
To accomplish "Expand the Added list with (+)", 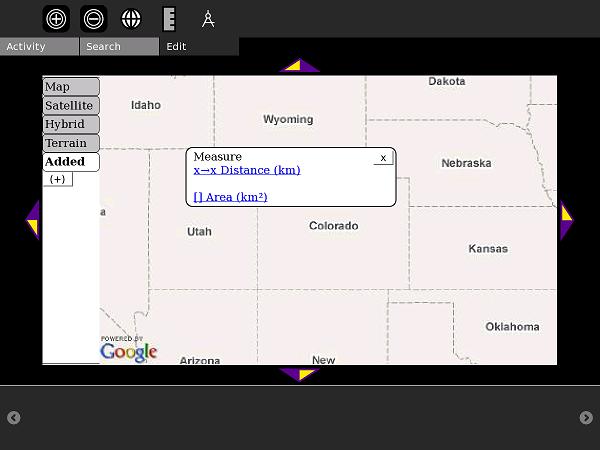I will pyautogui.click(x=58, y=179).
